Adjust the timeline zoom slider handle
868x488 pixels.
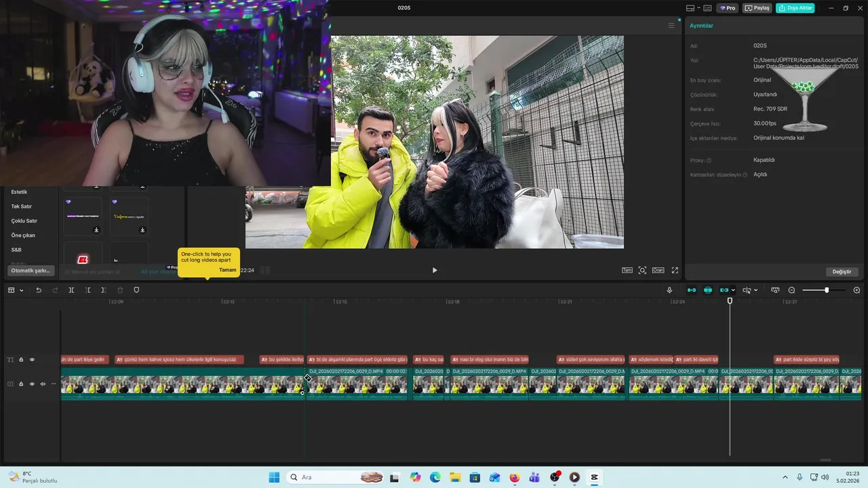click(827, 290)
